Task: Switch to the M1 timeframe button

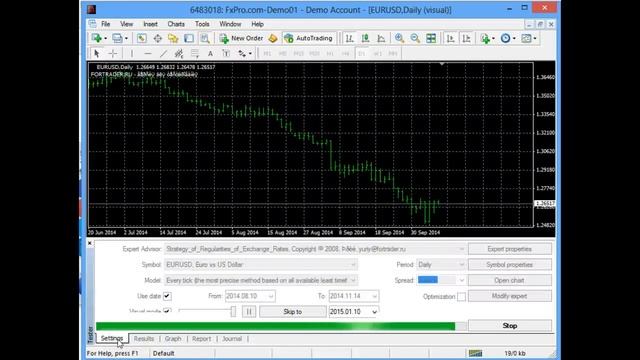Action: click(x=267, y=53)
